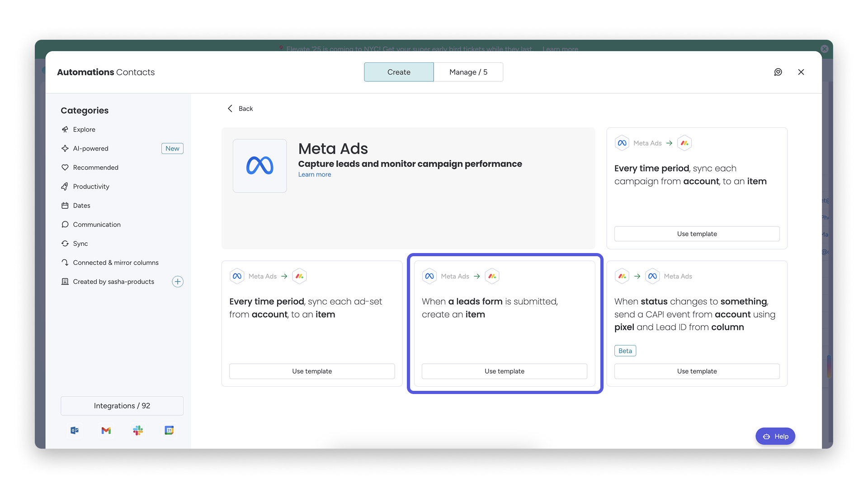Click the Connected & mirror columns icon
This screenshot has height=488, width=868.
click(65, 262)
